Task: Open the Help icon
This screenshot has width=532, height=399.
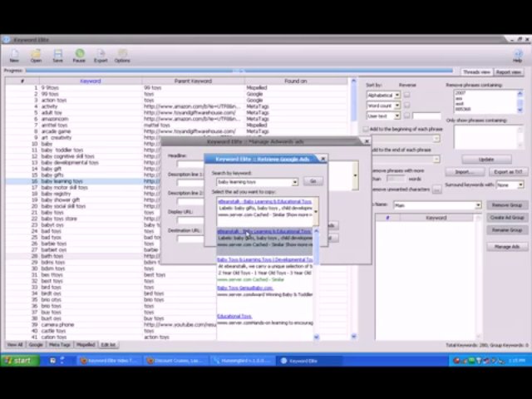Action: [518, 55]
